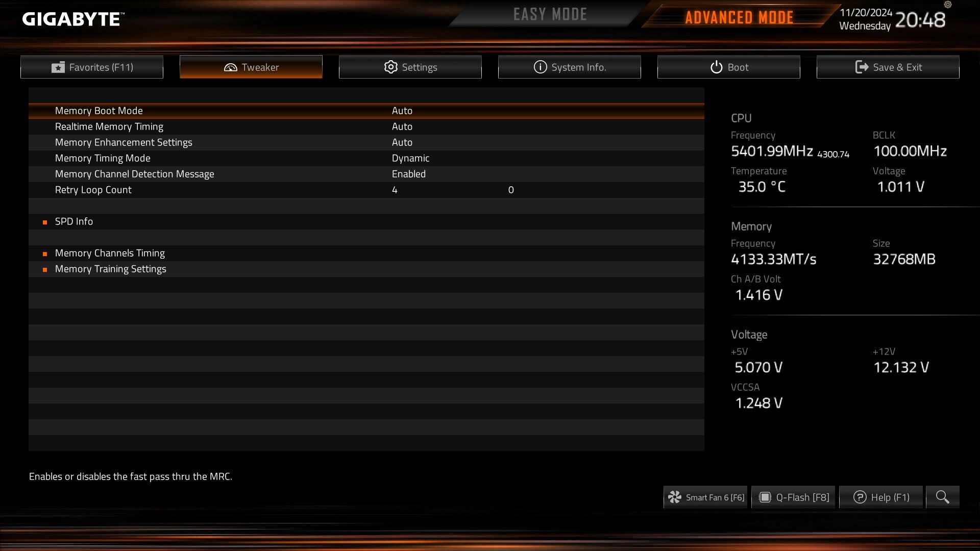
Task: Switch to the System Info. tab
Action: (569, 67)
